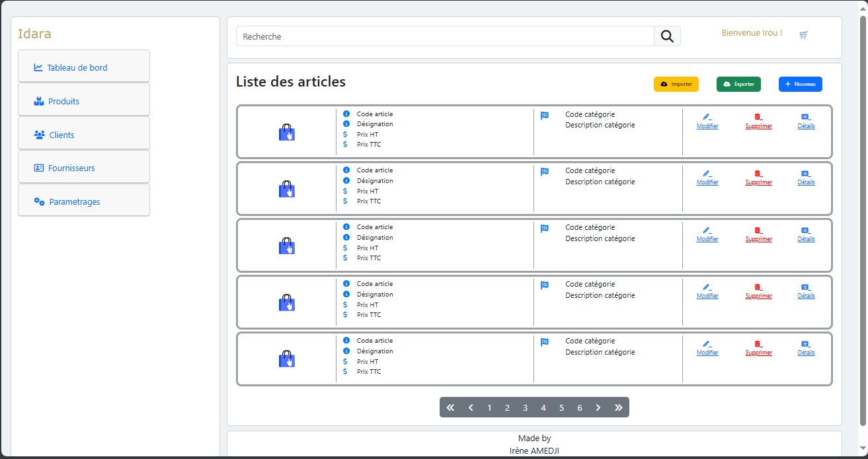
Task: Go to previous page using left chevron
Action: (x=471, y=407)
